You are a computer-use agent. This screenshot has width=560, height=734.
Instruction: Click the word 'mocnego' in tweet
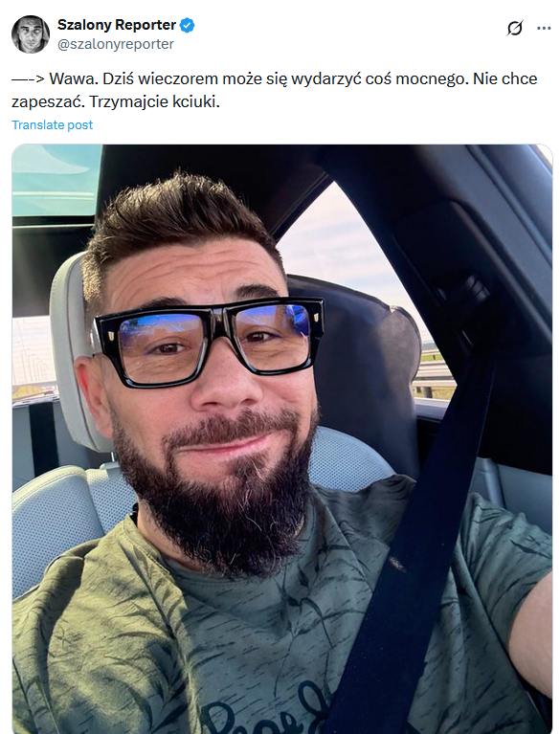pyautogui.click(x=432, y=79)
